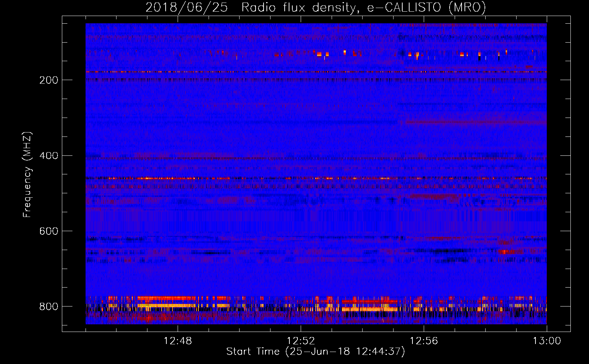
Task: Click the 12:48 time tick label
Action: pos(178,341)
